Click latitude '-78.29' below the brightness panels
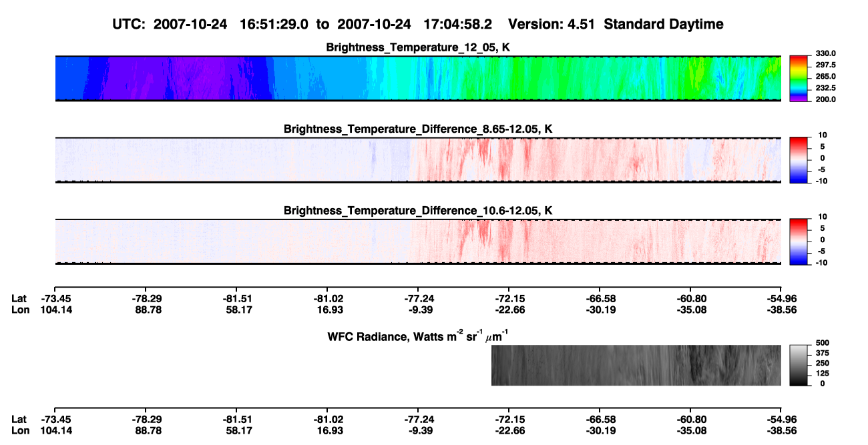 click(x=146, y=298)
